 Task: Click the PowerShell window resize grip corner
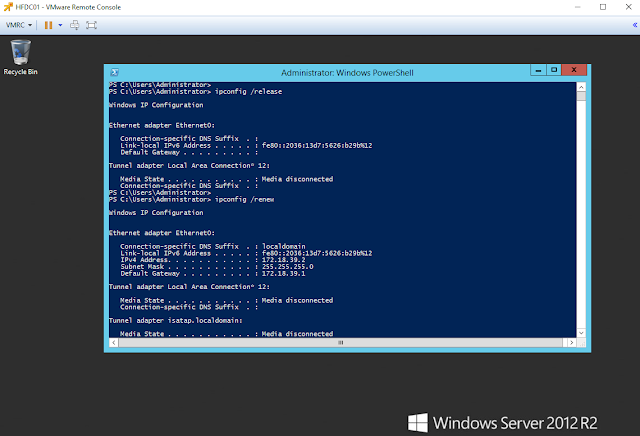[581, 343]
